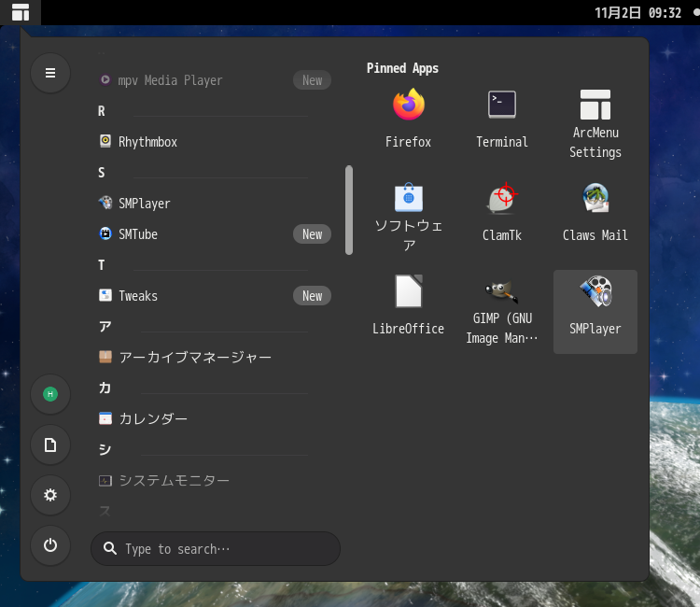The image size is (700, 607).
Task: Open the Documents shortcut button
Action: click(50, 445)
